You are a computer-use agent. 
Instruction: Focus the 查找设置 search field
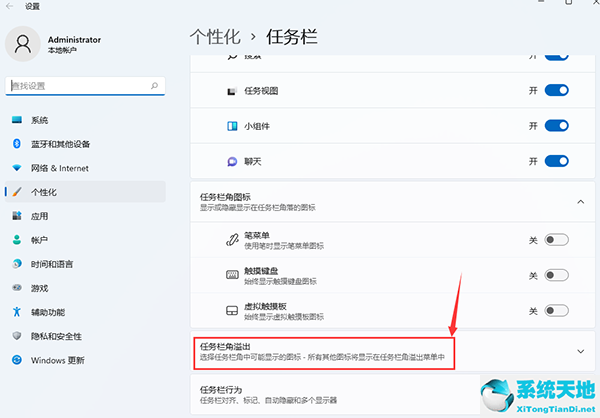85,86
